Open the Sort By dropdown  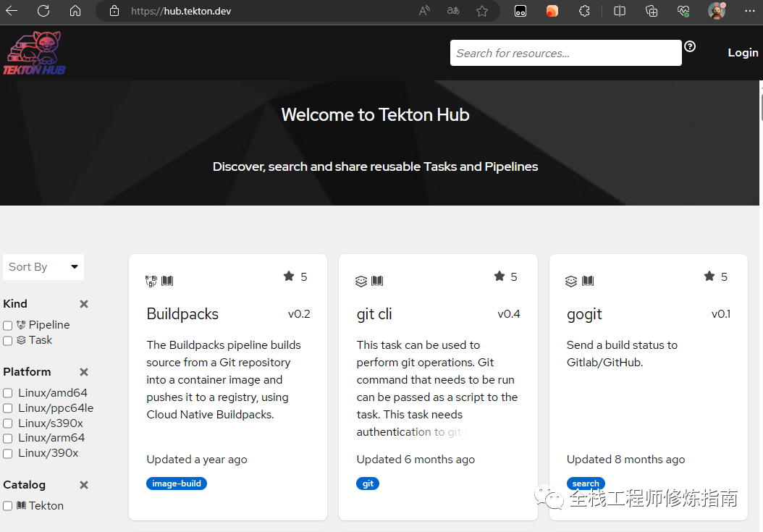pyautogui.click(x=43, y=267)
